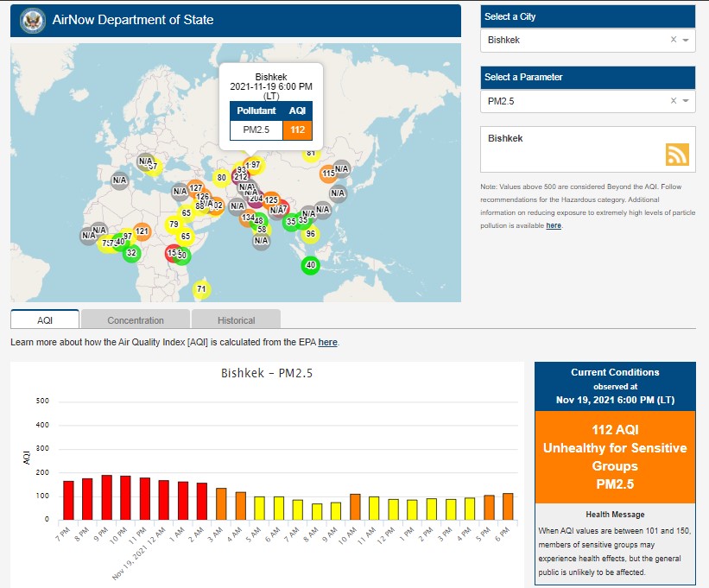Expand the Select a City dropdown arrow
Screen dimensions: 709x588
[686, 40]
